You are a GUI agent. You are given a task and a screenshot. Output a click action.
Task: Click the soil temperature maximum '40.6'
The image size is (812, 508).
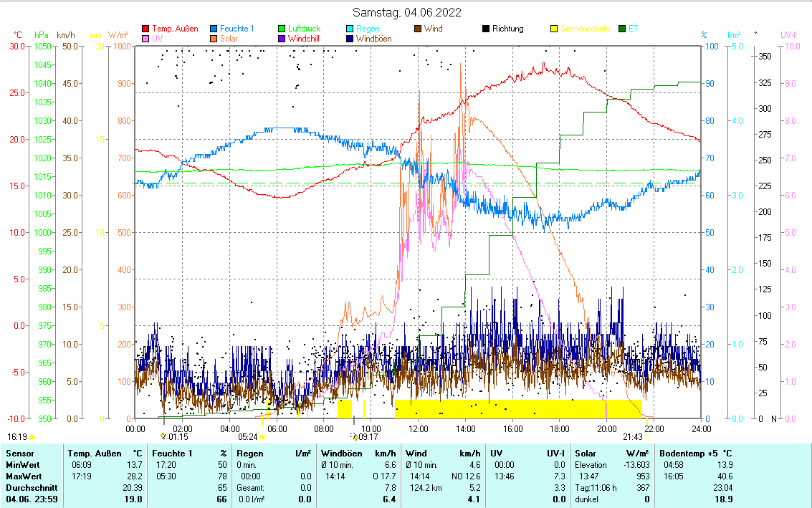[x=725, y=476]
